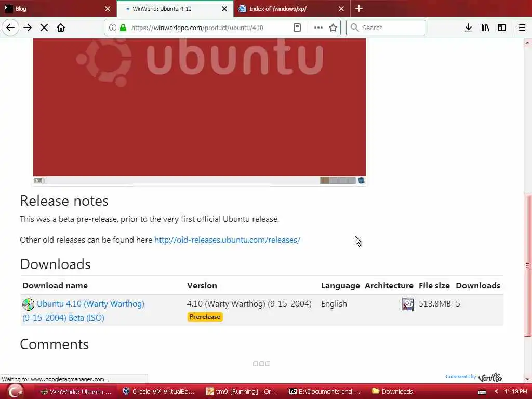
Task: Click the 11:19 PM clock
Action: coord(515,392)
